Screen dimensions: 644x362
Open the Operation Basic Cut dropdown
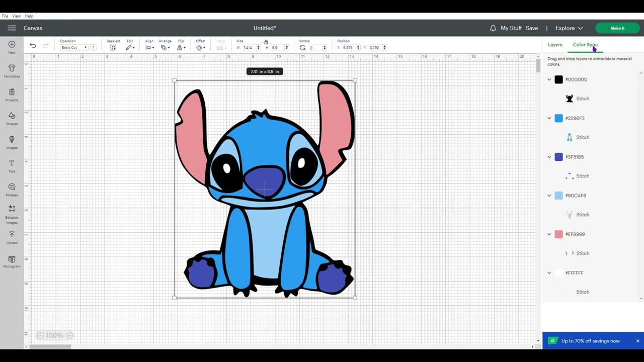(73, 47)
